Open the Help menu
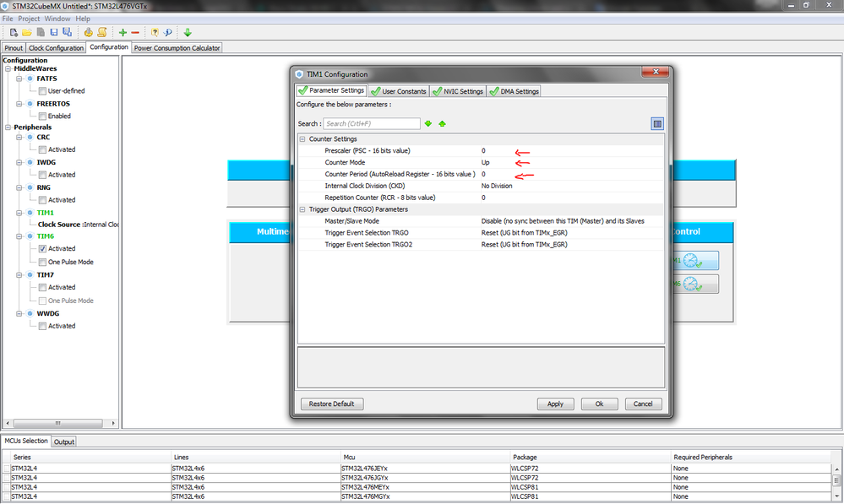844x504 pixels. [83, 19]
